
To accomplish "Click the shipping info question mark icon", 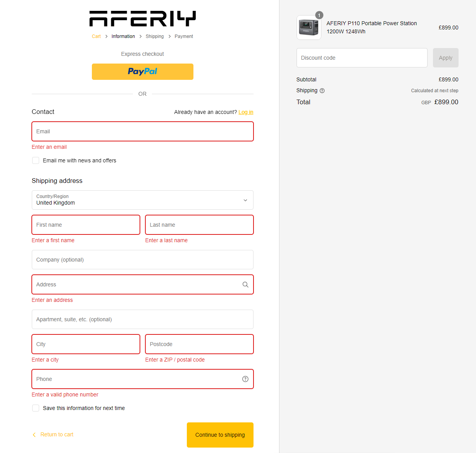I will pos(322,91).
